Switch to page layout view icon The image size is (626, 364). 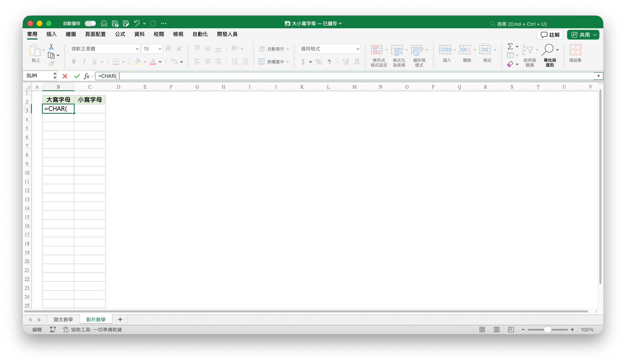click(497, 330)
